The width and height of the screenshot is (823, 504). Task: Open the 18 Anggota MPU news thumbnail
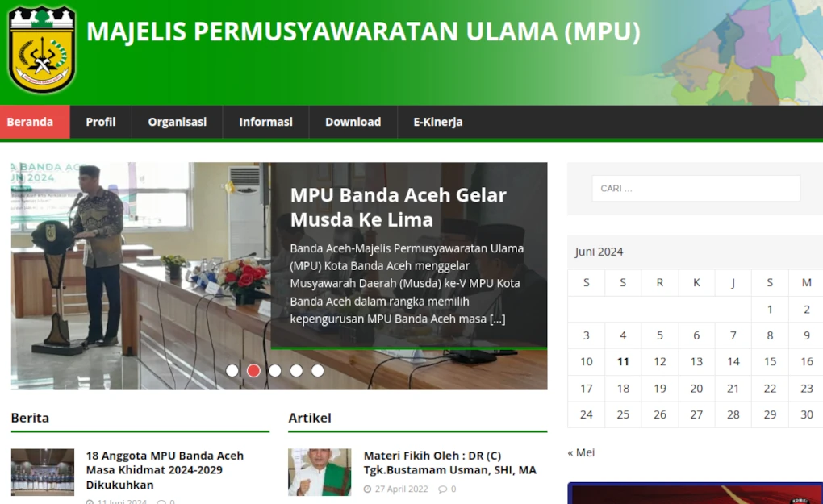tap(43, 472)
